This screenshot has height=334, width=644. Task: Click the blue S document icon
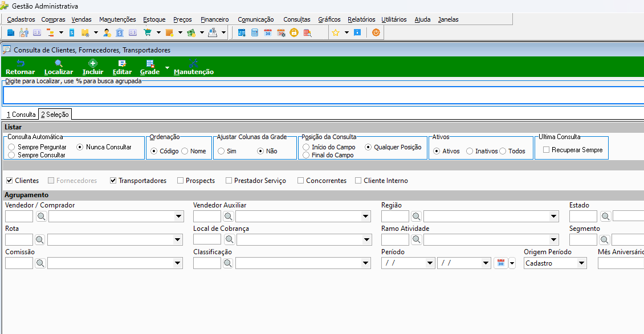[72, 32]
